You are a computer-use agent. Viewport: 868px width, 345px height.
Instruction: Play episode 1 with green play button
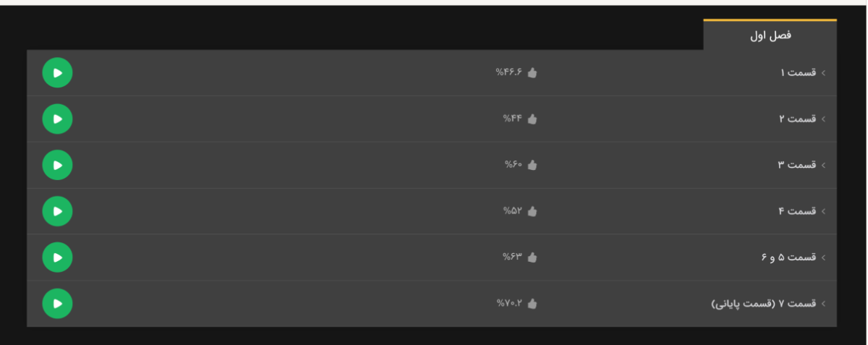[57, 72]
